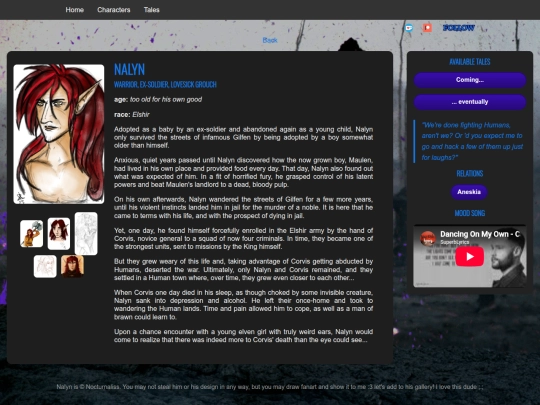Click the paragraph starting 'Adopted as a baby'
540x405 pixels.
(243, 137)
